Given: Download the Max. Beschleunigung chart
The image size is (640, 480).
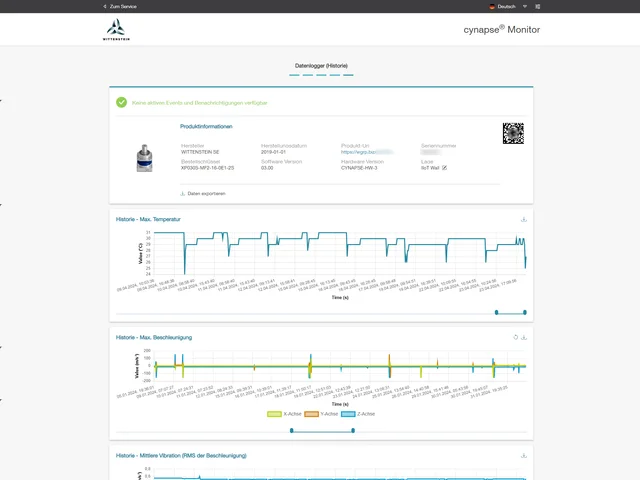Looking at the screenshot, I should coord(524,337).
